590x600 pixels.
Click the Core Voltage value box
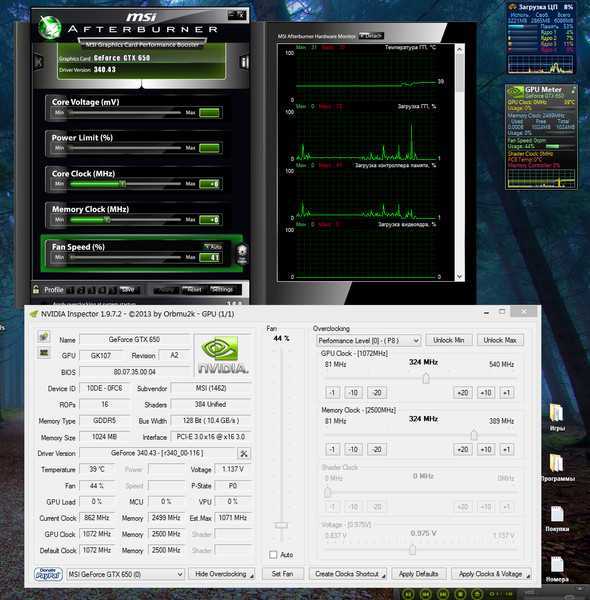pos(210,112)
